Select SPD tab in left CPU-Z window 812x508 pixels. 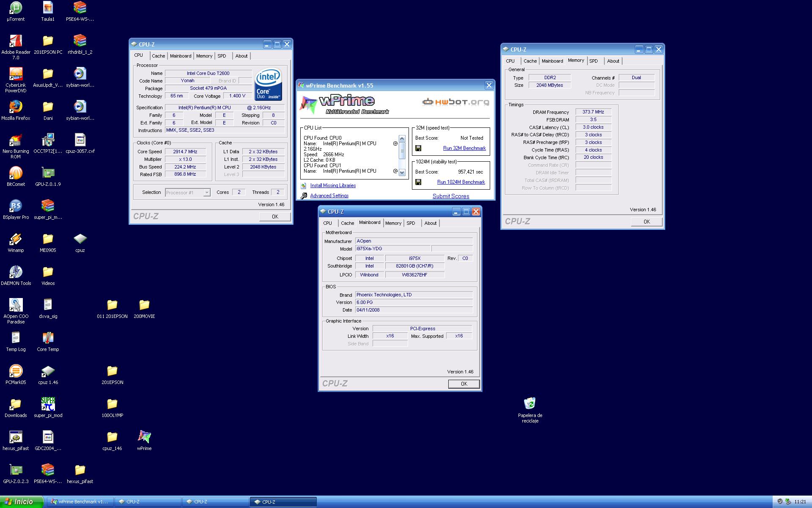tap(222, 56)
